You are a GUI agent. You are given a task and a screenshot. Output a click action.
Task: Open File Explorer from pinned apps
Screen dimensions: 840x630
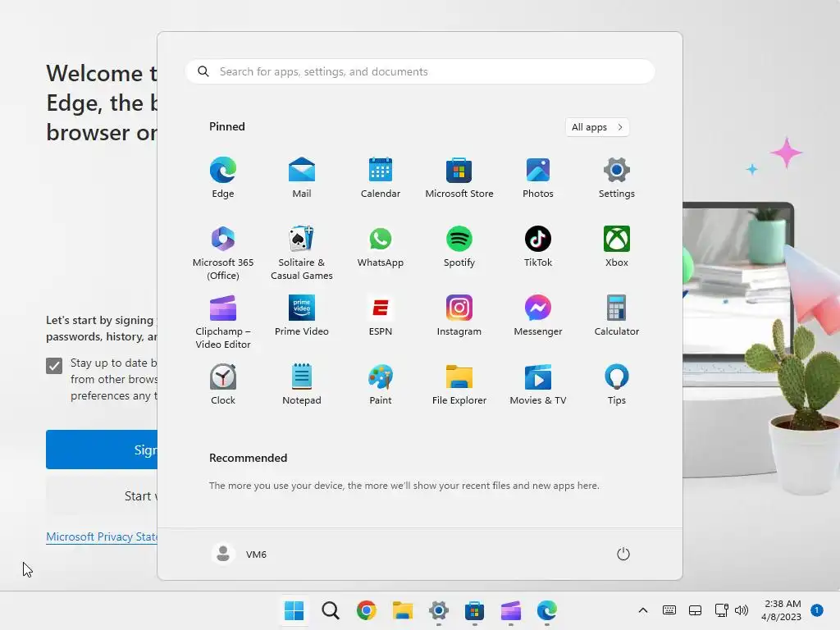point(459,385)
